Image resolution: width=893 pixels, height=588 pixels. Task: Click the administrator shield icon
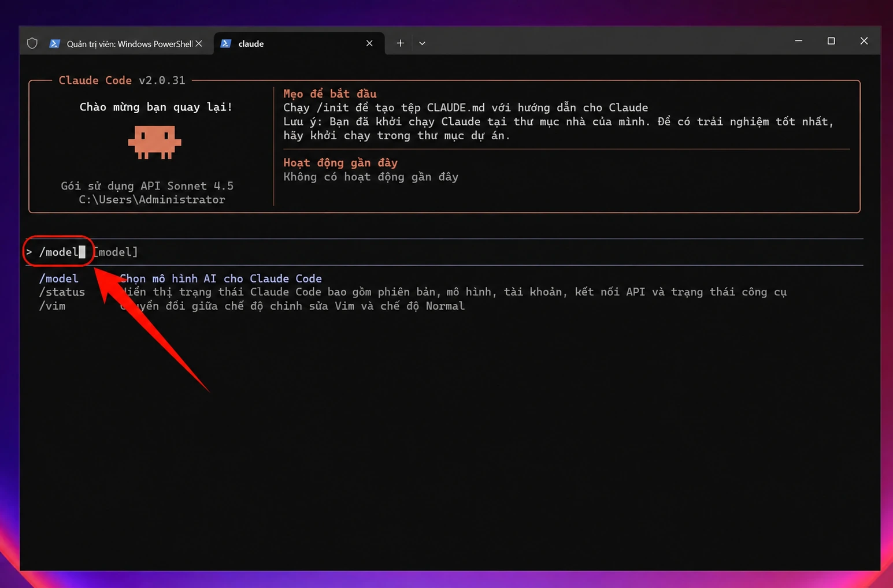click(32, 43)
